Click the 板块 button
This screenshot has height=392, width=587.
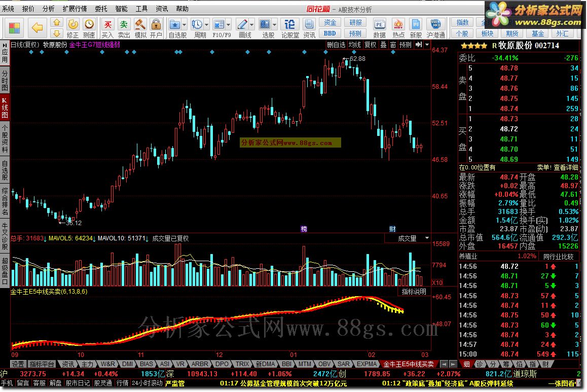(x=488, y=33)
